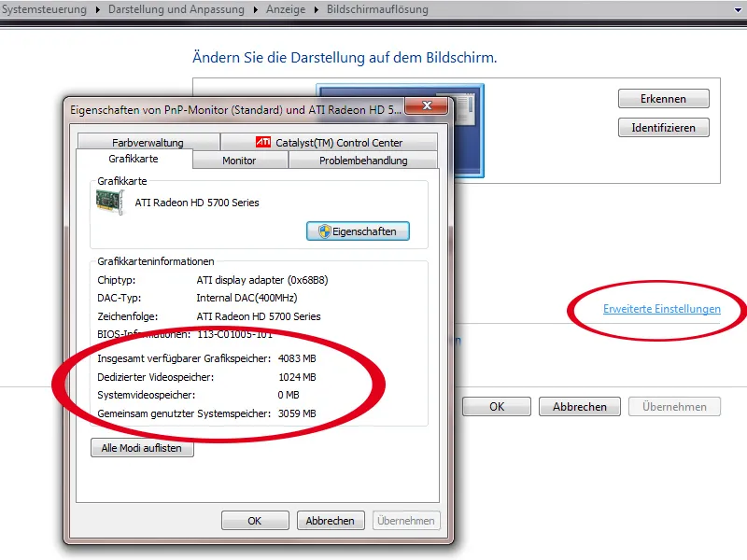
Task: Click the Eigenschaften button with shield
Action: tap(358, 231)
